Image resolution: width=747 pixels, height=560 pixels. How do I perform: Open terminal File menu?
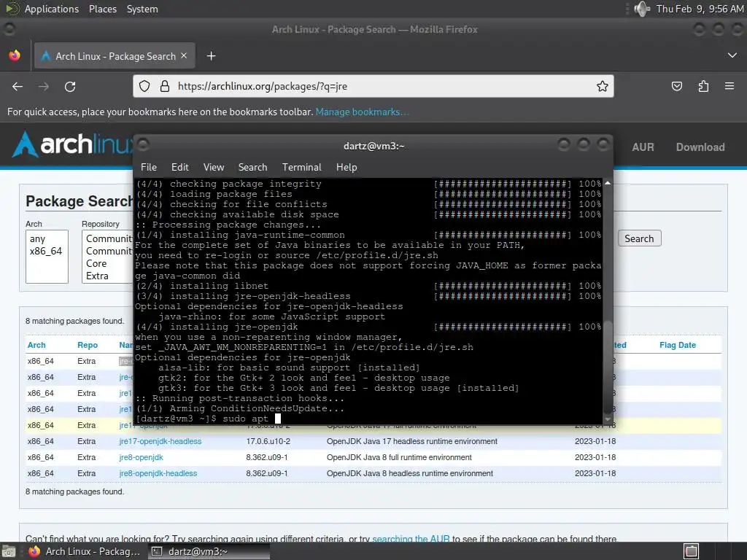click(x=149, y=167)
